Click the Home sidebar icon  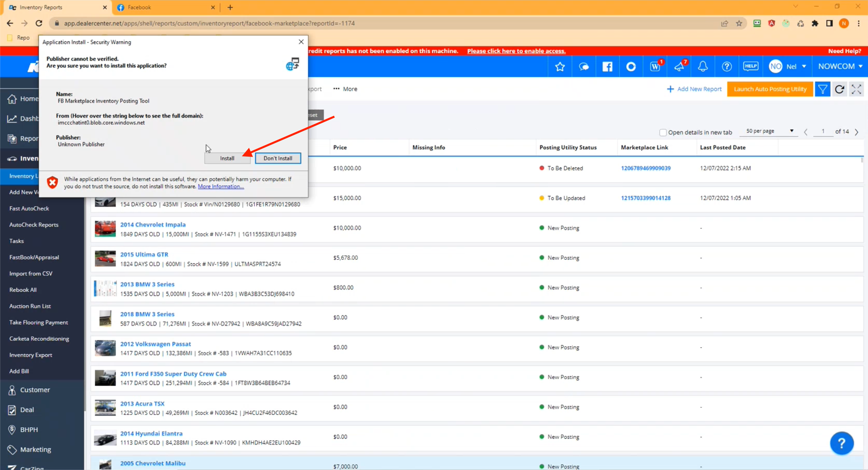pyautogui.click(x=12, y=99)
